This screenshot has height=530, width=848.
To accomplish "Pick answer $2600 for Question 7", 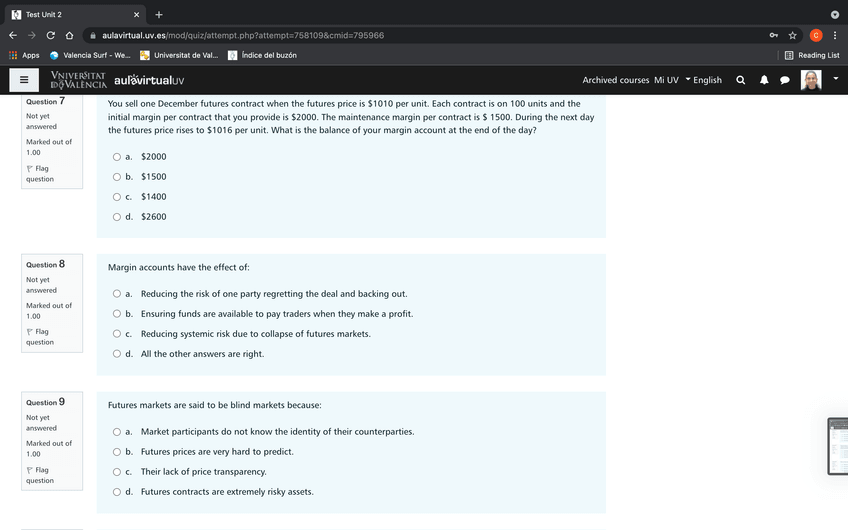I will click(117, 217).
